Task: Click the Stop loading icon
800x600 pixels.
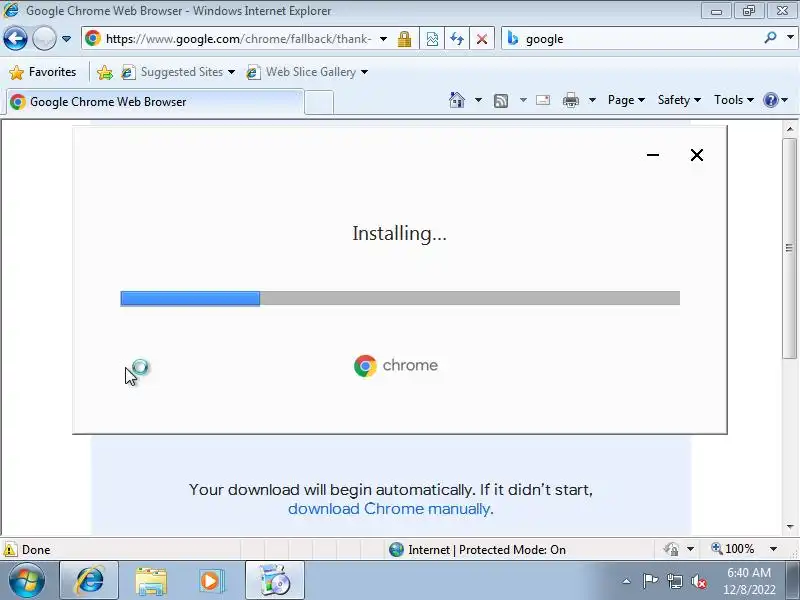Action: coord(482,39)
